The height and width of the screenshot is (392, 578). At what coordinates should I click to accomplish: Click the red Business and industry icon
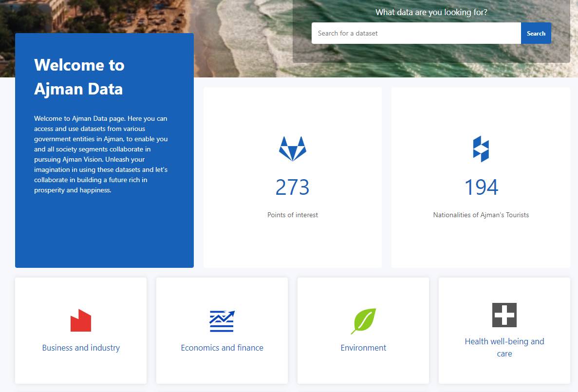click(81, 320)
